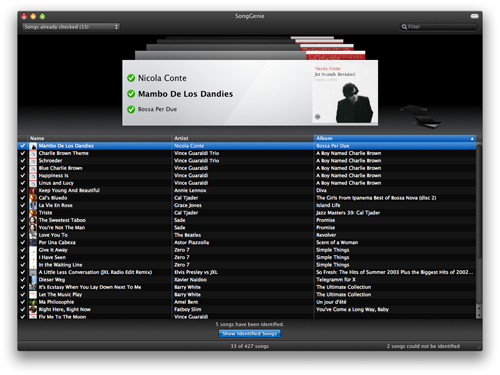The height and width of the screenshot is (375, 500).
Task: Click album 'Island Life'
Action: tap(328, 205)
